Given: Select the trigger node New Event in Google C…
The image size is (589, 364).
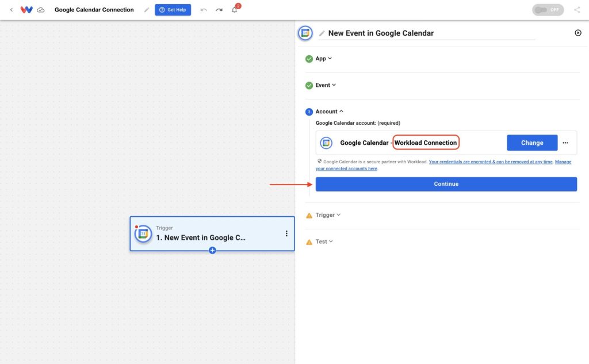Looking at the screenshot, I should click(212, 233).
